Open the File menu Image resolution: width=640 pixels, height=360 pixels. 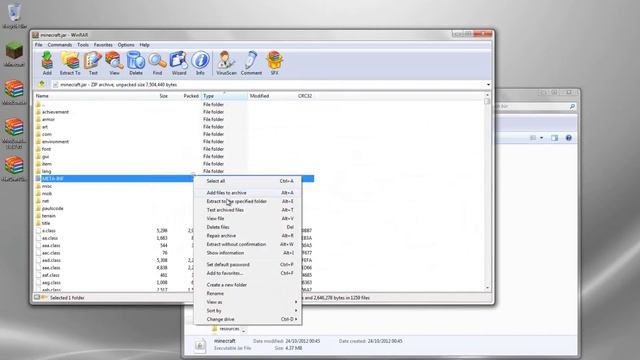38,45
